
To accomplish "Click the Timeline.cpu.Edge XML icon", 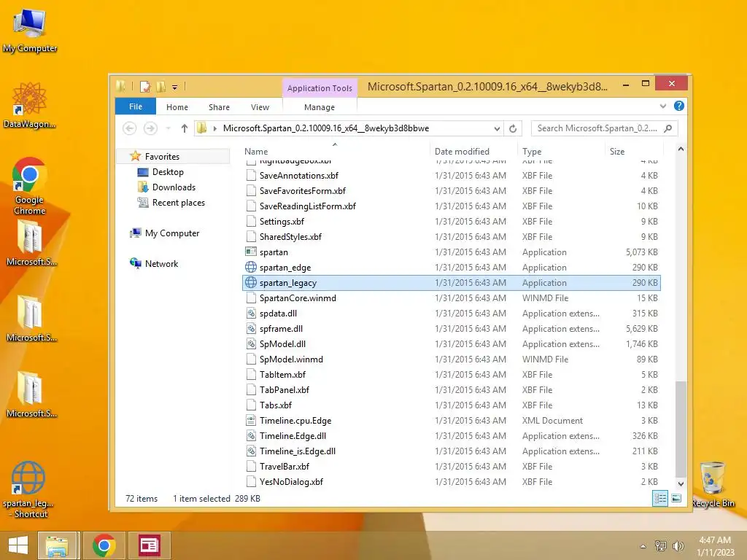I will [x=251, y=421].
